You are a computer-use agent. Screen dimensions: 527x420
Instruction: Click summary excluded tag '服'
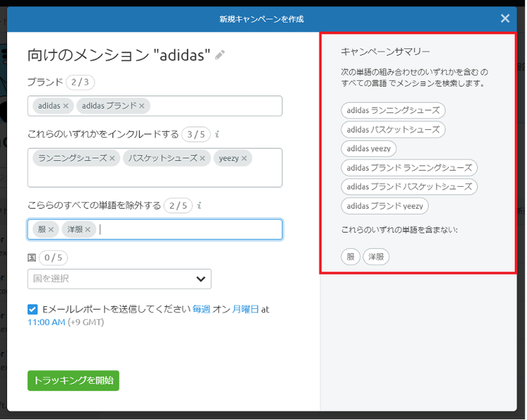pos(351,257)
